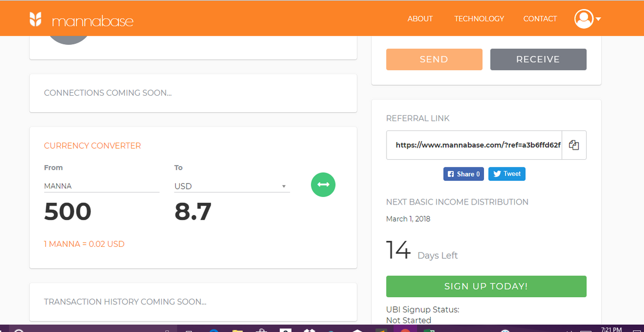Click the 500 MANNA amount value
Image resolution: width=644 pixels, height=332 pixels.
(x=68, y=212)
